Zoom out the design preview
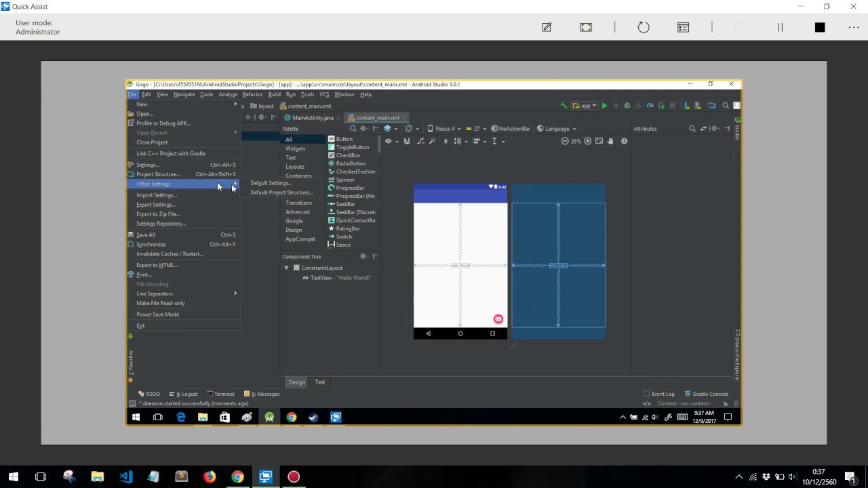Screen dimensions: 868x488 565,141
